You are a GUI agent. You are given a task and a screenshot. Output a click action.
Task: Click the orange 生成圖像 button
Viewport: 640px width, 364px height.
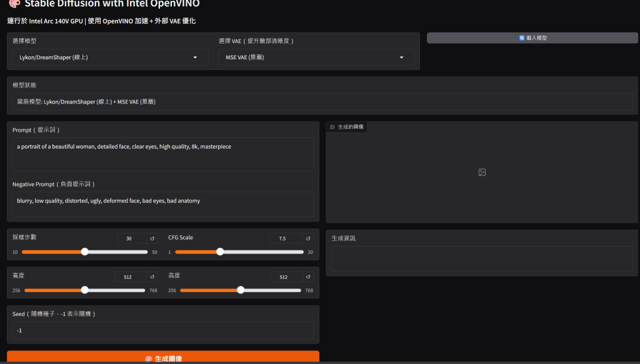click(x=163, y=358)
